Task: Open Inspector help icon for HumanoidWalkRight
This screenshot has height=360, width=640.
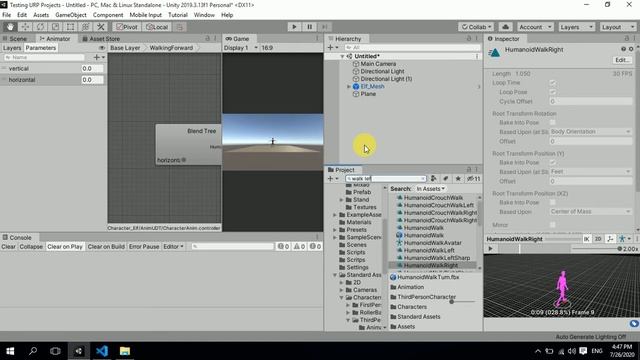Action: tap(623, 49)
